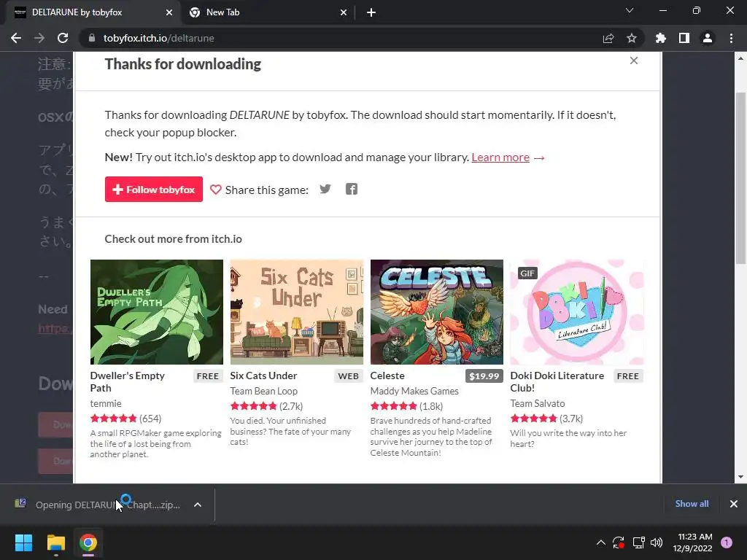Click the Chrome taskbar icon
The height and width of the screenshot is (560, 747).
point(88,542)
